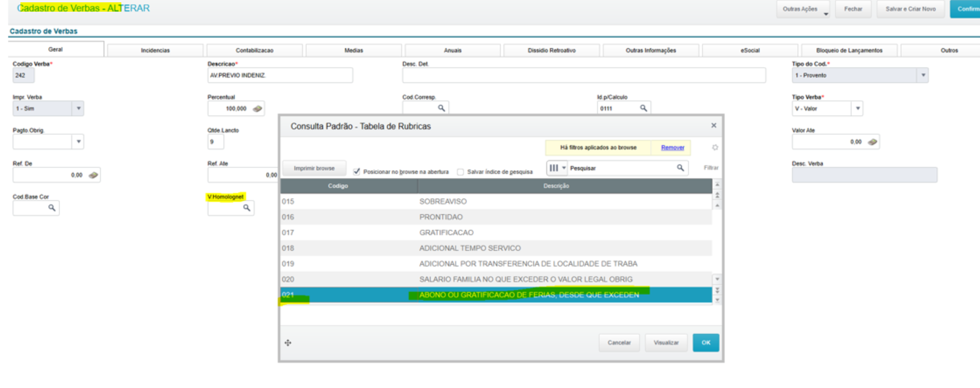Switch to eSocial tab
Image resolution: width=980 pixels, height=388 pixels.
750,50
